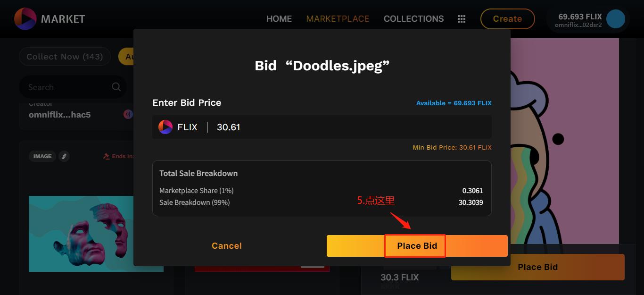Click the search magnifier icon

(x=116, y=87)
